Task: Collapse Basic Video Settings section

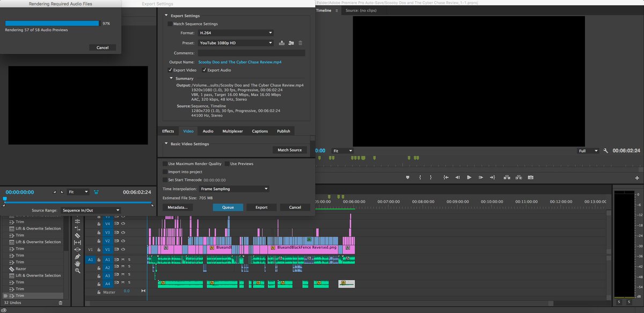Action: (x=166, y=143)
